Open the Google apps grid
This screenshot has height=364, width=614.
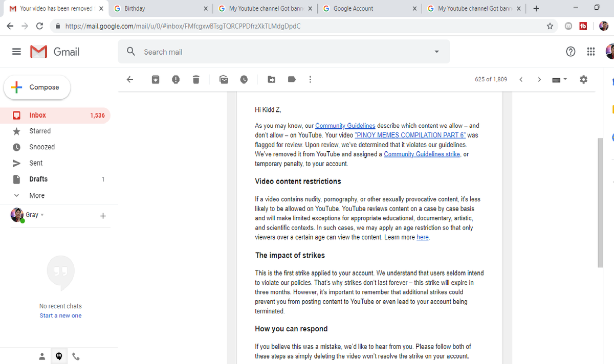pos(591,52)
